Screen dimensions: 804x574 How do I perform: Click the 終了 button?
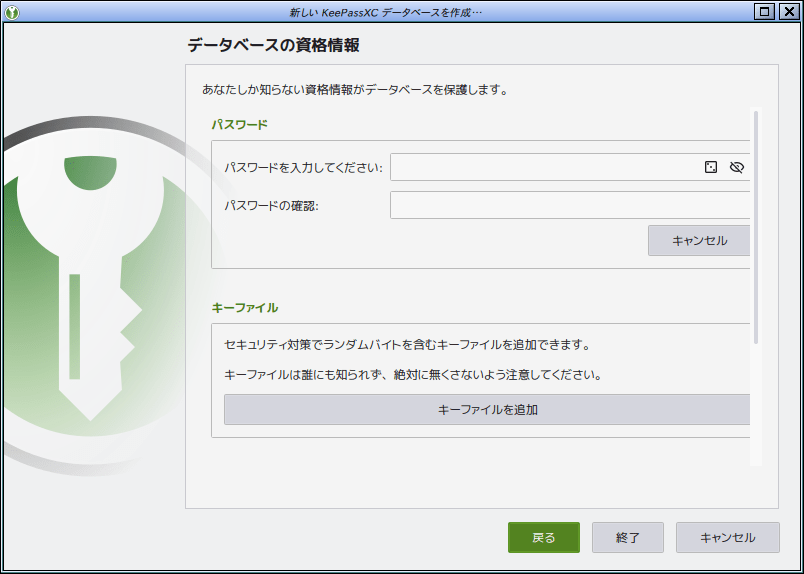628,538
